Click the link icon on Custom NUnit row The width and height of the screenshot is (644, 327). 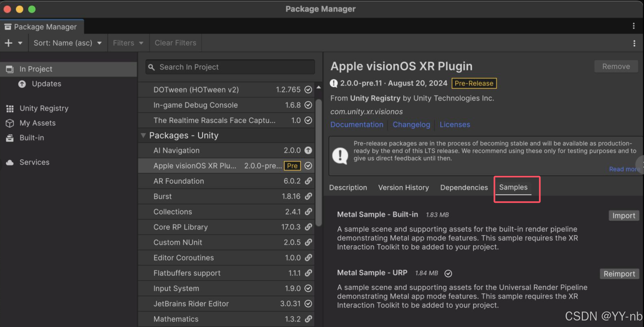(308, 242)
